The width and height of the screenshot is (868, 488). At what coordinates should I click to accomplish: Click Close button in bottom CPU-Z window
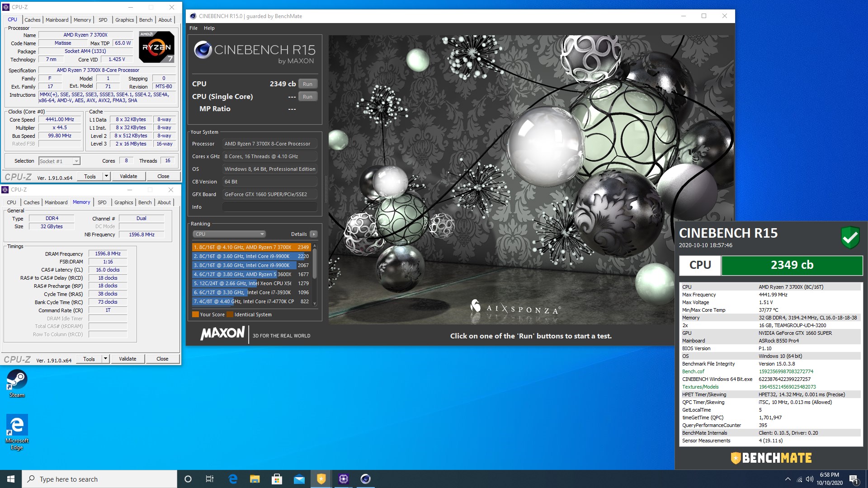162,359
